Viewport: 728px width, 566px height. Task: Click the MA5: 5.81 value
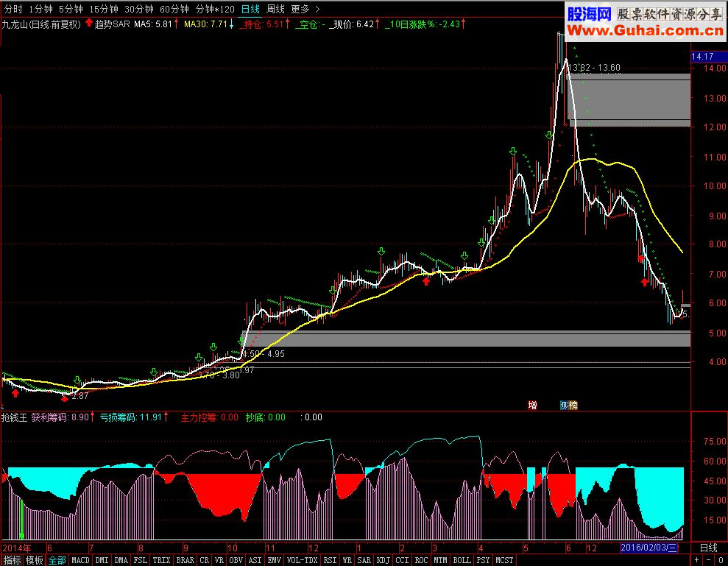click(153, 24)
